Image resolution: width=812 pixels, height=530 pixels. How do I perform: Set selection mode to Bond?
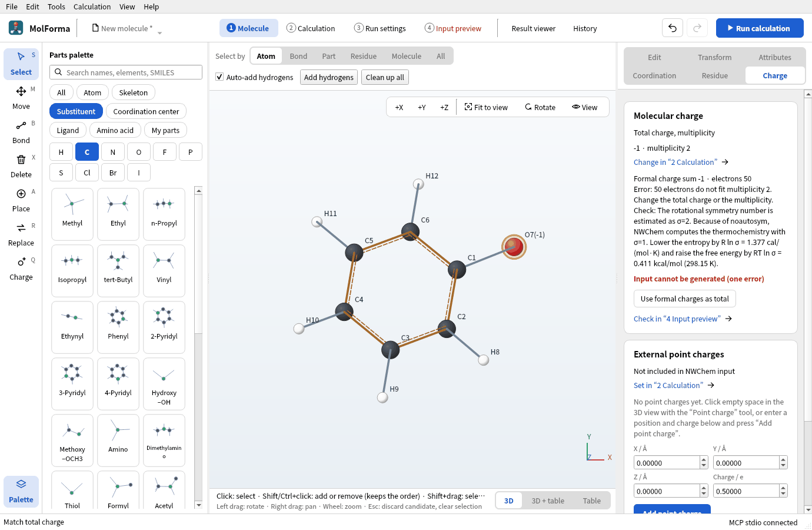[x=298, y=56]
